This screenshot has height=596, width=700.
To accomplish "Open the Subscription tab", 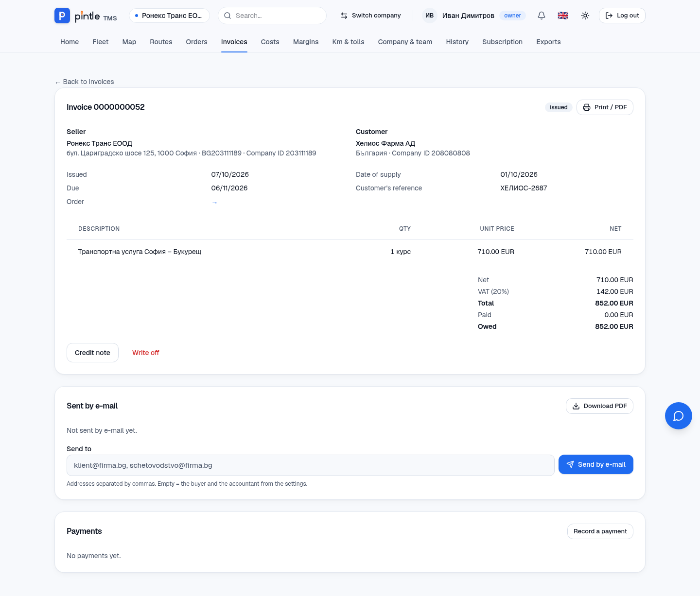I will tap(503, 42).
